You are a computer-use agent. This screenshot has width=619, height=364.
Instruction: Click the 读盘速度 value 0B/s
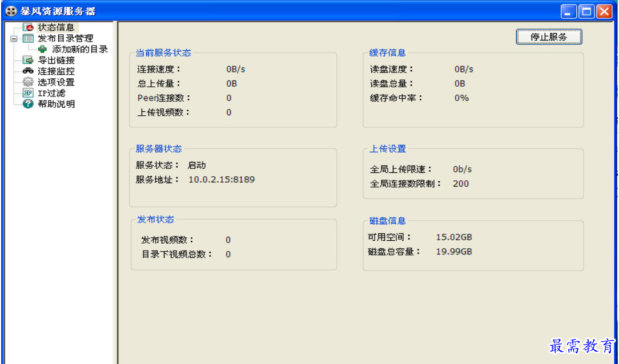click(464, 69)
